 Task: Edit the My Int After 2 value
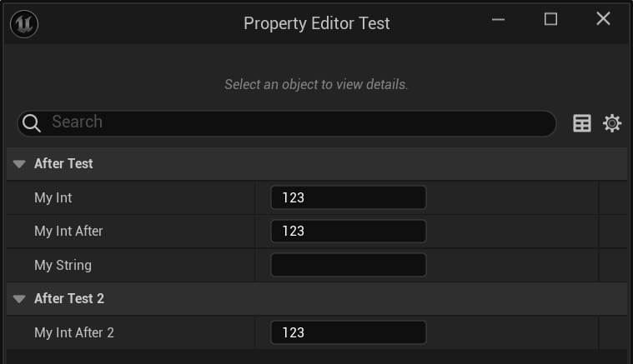coord(348,332)
